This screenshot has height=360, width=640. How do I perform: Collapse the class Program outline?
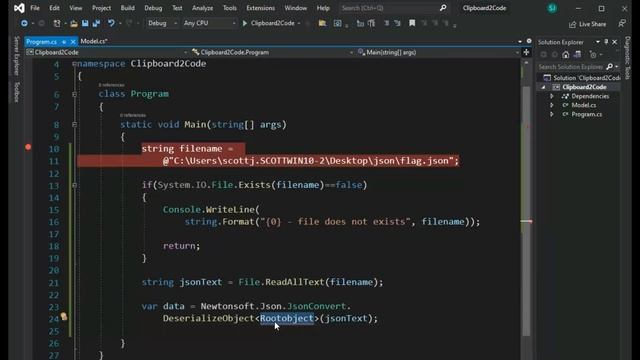tap(74, 94)
